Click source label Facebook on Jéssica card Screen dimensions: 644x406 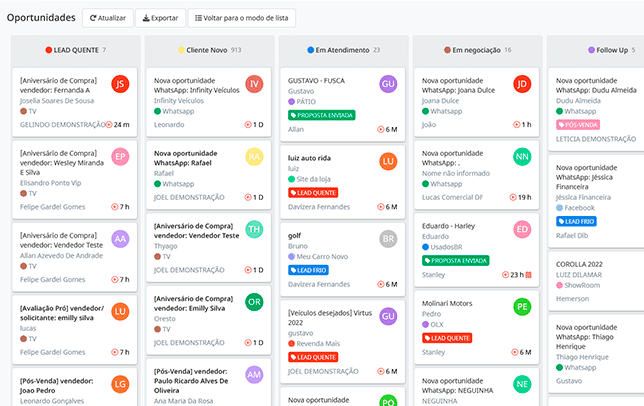click(579, 208)
